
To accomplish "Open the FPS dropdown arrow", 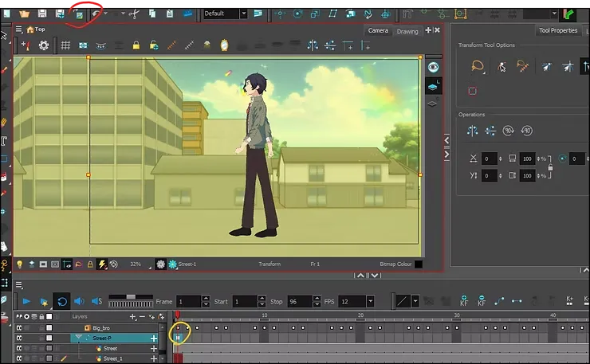I will coord(370,302).
